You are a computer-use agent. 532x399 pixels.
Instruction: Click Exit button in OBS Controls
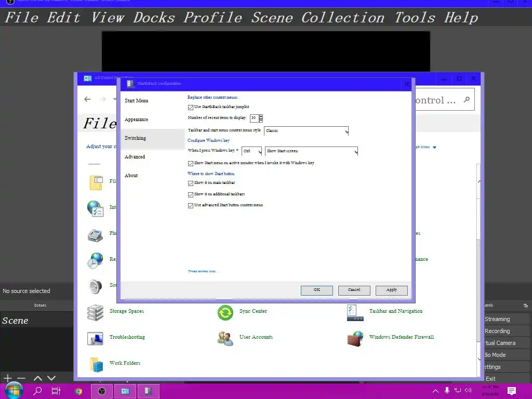[507, 379]
